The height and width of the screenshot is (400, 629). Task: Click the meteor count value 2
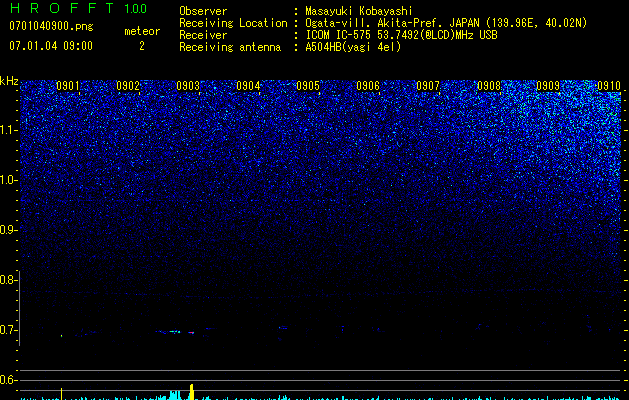(x=142, y=46)
